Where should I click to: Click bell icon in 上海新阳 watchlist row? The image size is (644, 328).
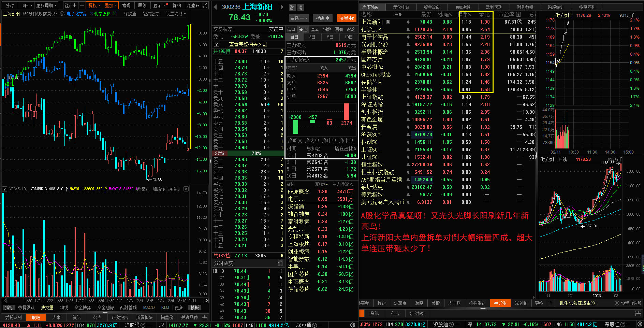coord(408,22)
